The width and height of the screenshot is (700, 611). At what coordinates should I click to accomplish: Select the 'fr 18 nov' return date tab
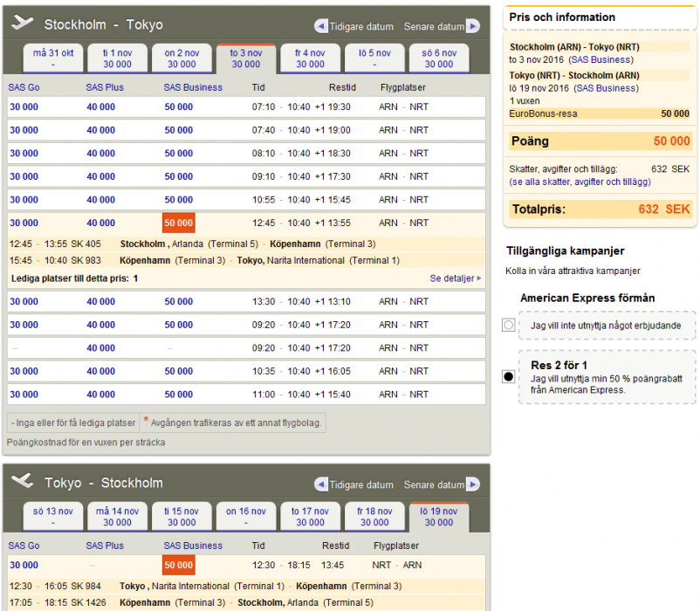(x=374, y=517)
